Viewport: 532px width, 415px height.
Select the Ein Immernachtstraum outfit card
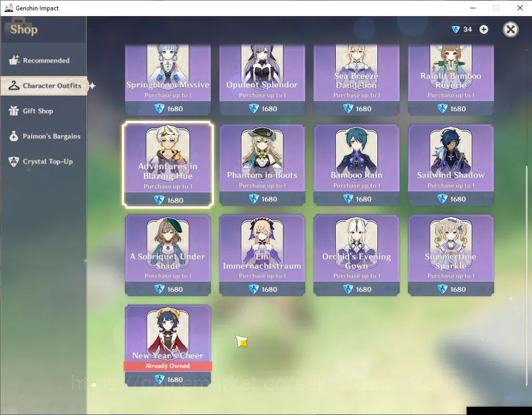click(262, 255)
